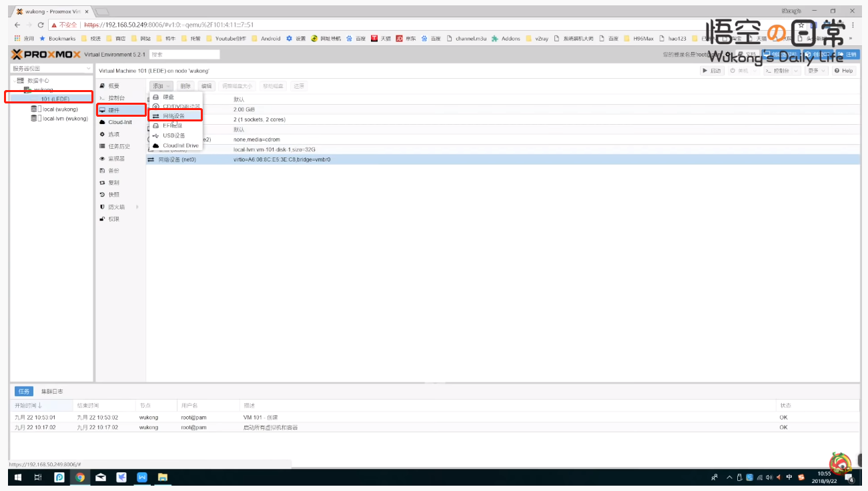Choose EFI disk from the add menu
The width and height of the screenshot is (868, 491).
pyautogui.click(x=175, y=125)
